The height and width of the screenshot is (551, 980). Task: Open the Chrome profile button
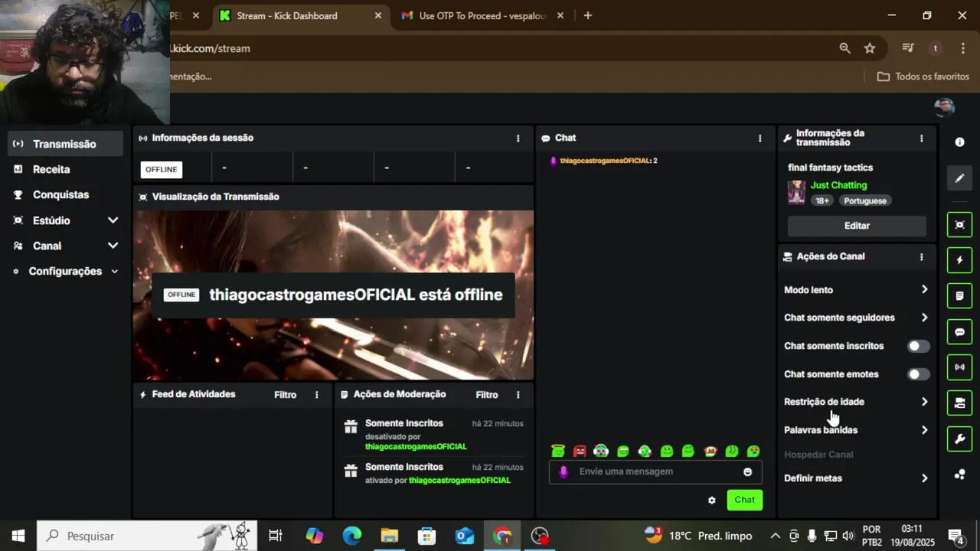[x=935, y=48]
